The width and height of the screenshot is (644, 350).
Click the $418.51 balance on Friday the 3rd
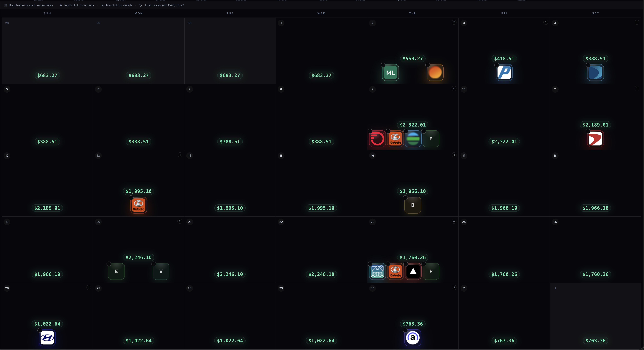[x=504, y=59]
